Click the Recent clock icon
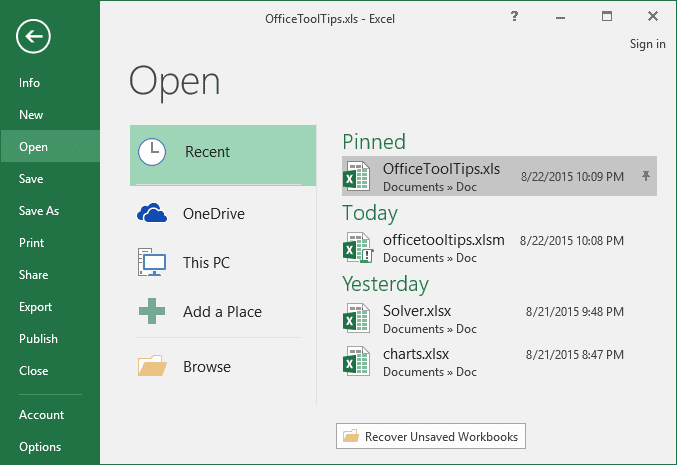This screenshot has width=677, height=465. pos(152,152)
